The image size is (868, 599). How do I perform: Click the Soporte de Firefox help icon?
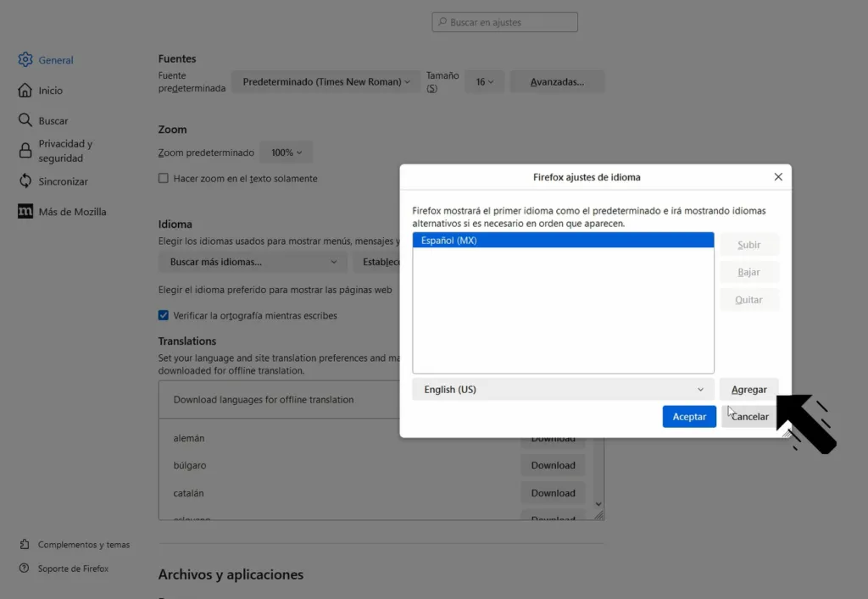pos(25,568)
